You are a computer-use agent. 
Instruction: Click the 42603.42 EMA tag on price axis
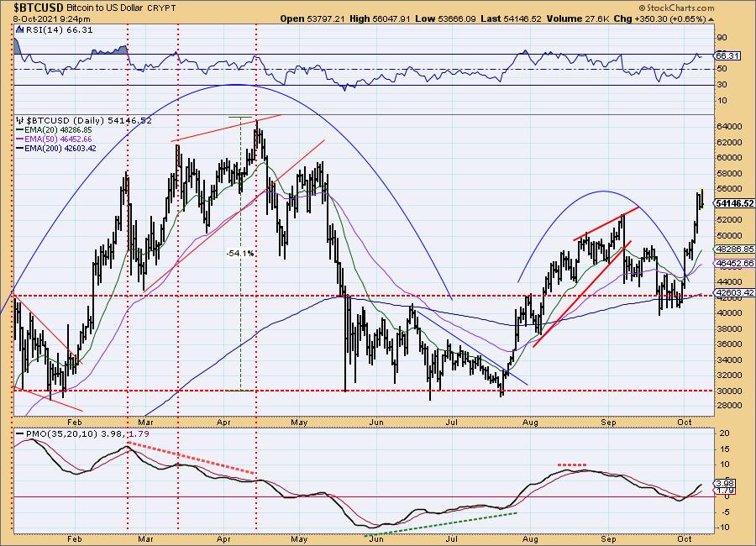click(734, 293)
